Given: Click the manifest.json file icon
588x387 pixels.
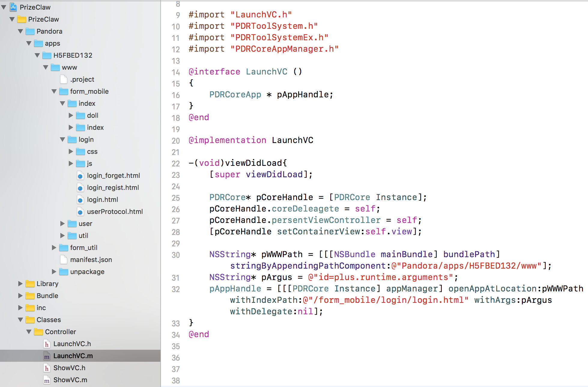Looking at the screenshot, I should (64, 260).
